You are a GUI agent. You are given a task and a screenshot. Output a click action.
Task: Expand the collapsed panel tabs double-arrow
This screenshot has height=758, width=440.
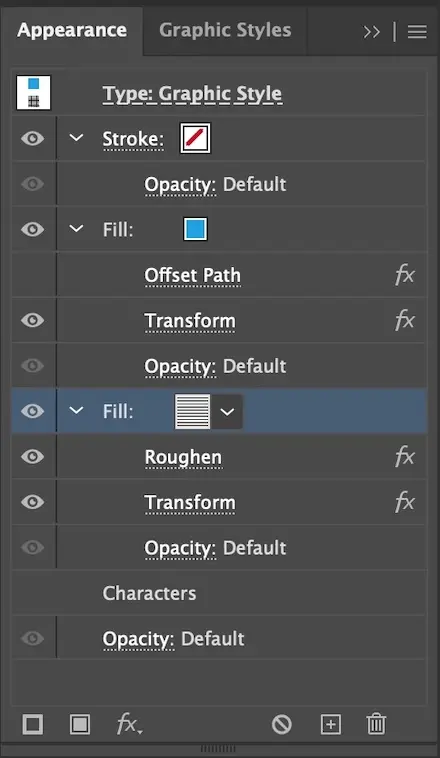371,32
